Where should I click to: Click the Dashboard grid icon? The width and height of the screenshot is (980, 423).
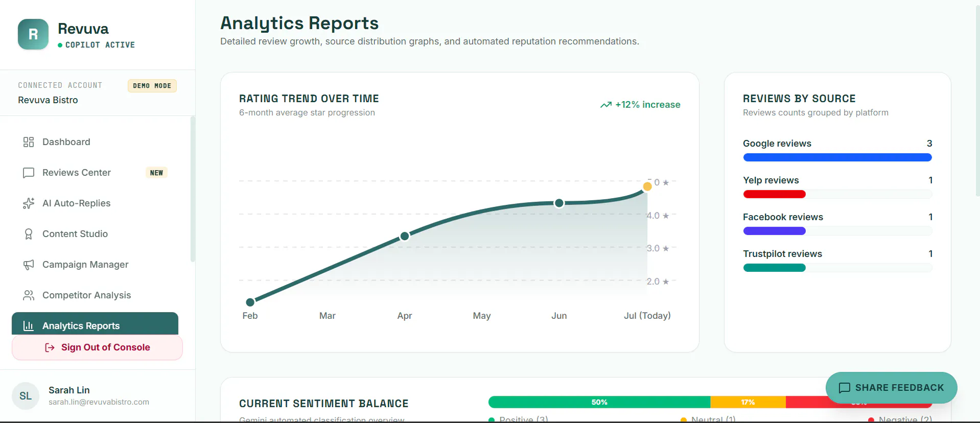coord(29,142)
